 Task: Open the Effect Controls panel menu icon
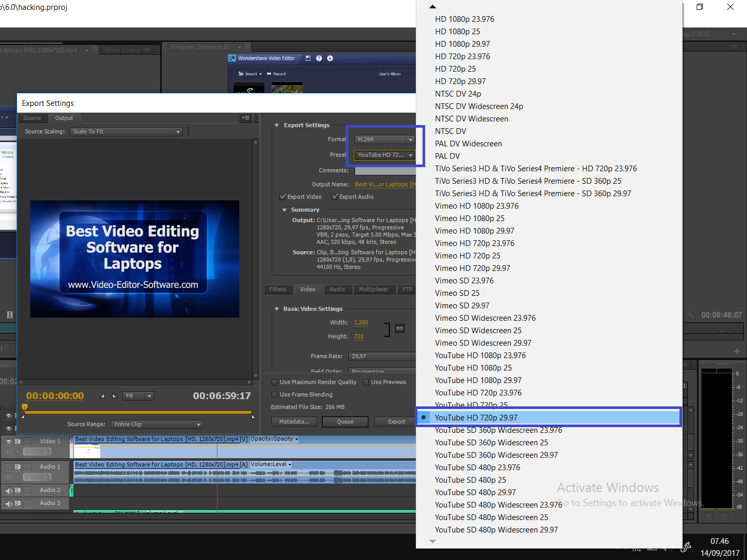coord(147,50)
